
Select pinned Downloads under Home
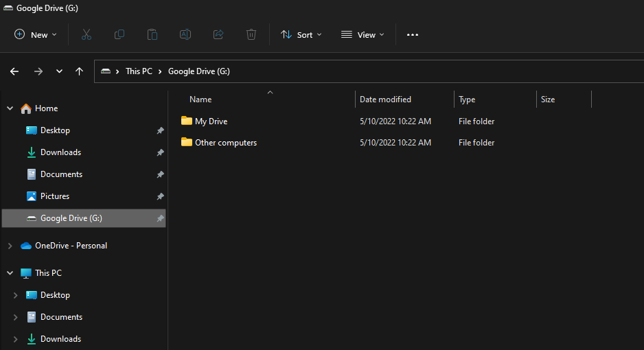61,152
